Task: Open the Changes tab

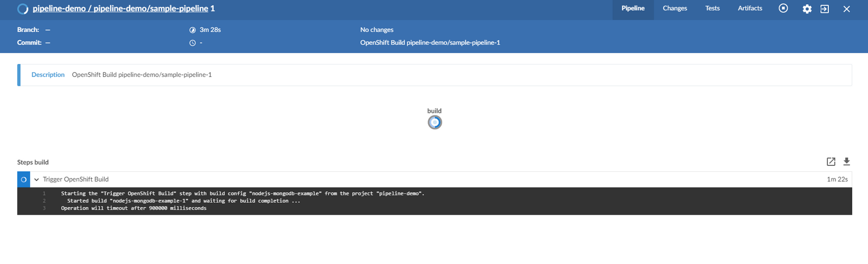Action: click(674, 9)
